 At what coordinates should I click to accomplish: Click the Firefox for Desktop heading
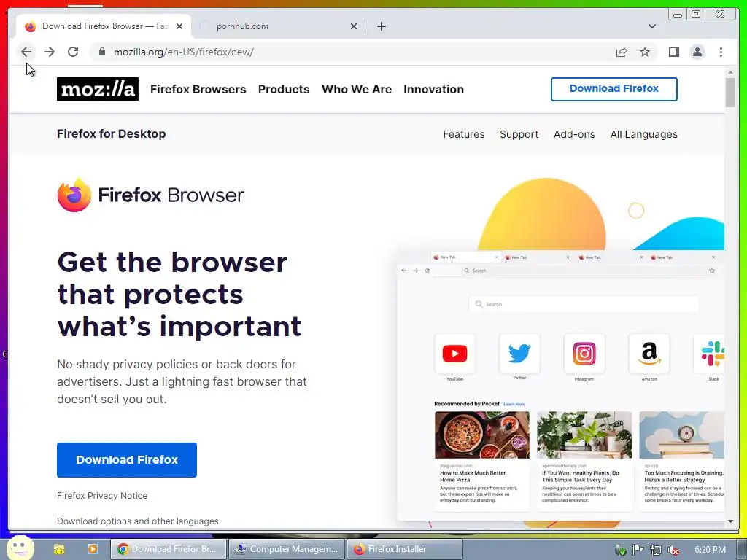coord(111,134)
